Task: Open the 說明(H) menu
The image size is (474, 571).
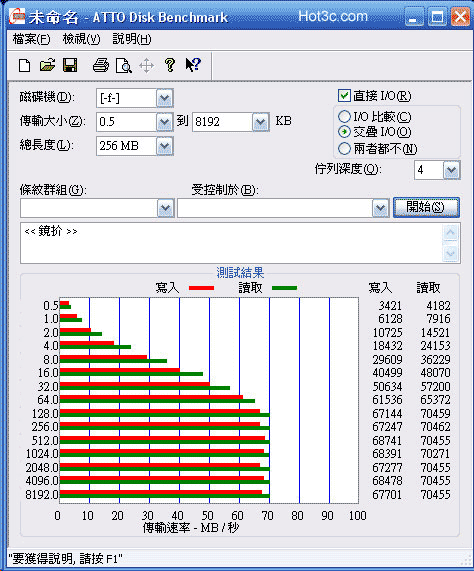Action: (x=132, y=39)
